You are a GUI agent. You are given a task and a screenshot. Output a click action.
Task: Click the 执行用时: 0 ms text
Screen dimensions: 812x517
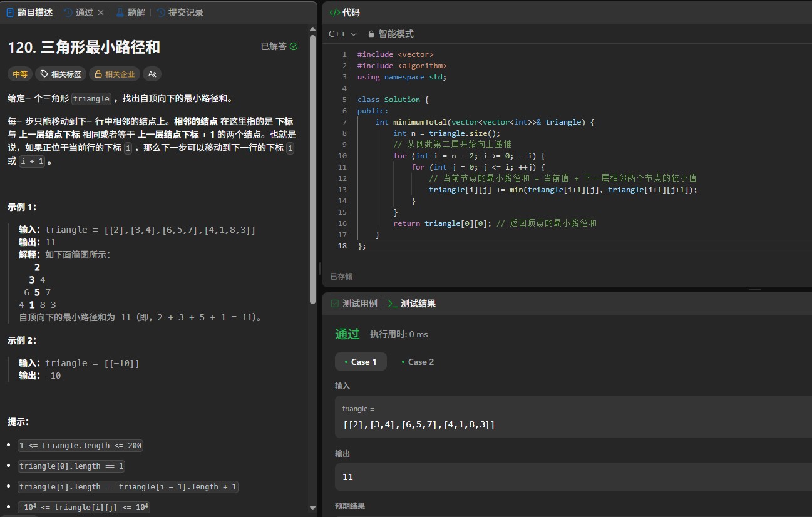[x=399, y=334]
